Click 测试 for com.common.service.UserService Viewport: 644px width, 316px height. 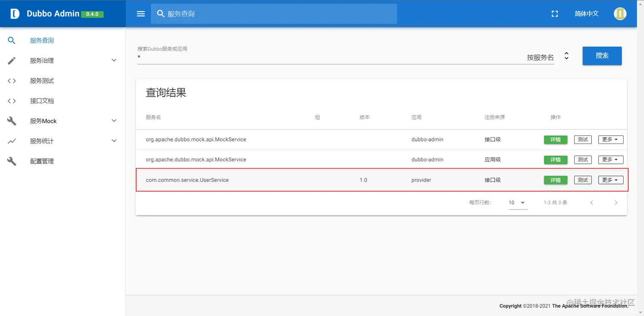(x=583, y=180)
